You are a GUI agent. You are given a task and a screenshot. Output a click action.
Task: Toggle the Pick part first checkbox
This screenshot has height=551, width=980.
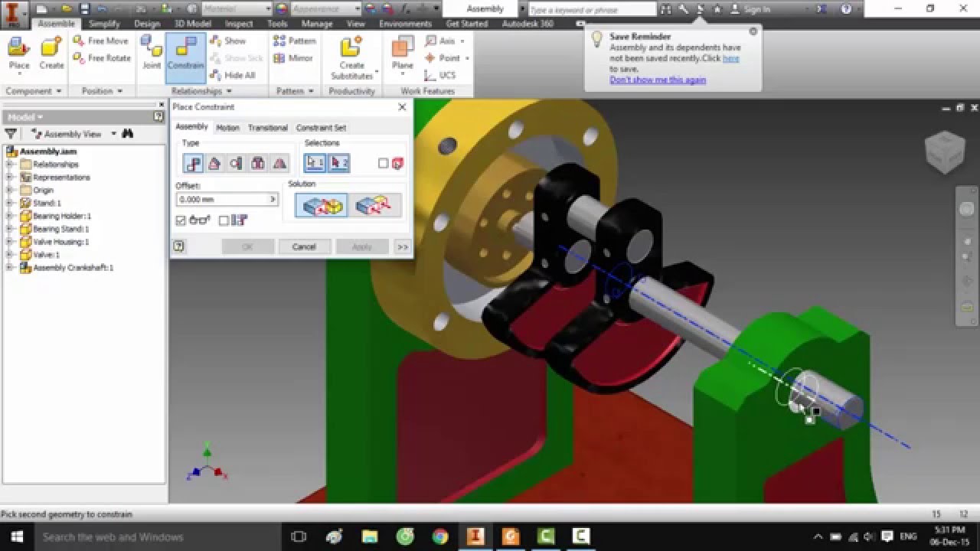pos(384,163)
